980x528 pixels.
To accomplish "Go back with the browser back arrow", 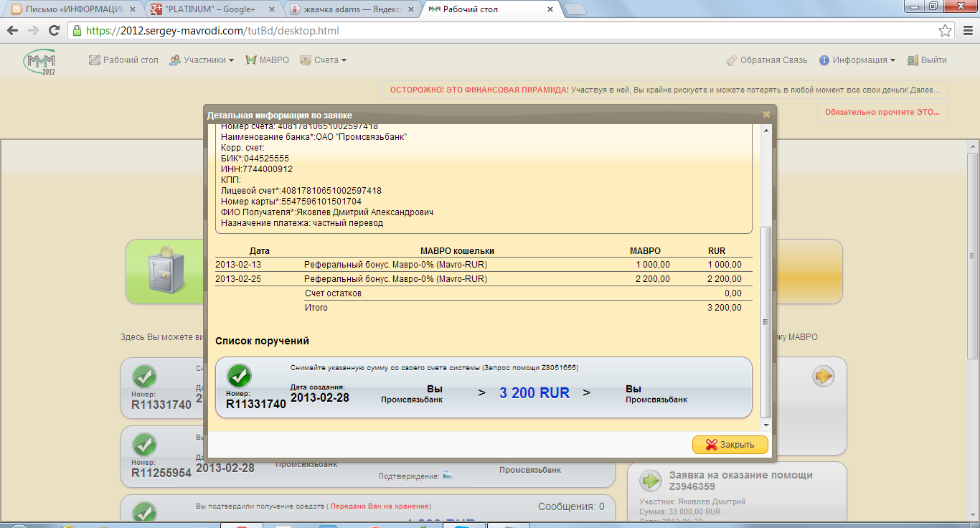I will point(13,31).
